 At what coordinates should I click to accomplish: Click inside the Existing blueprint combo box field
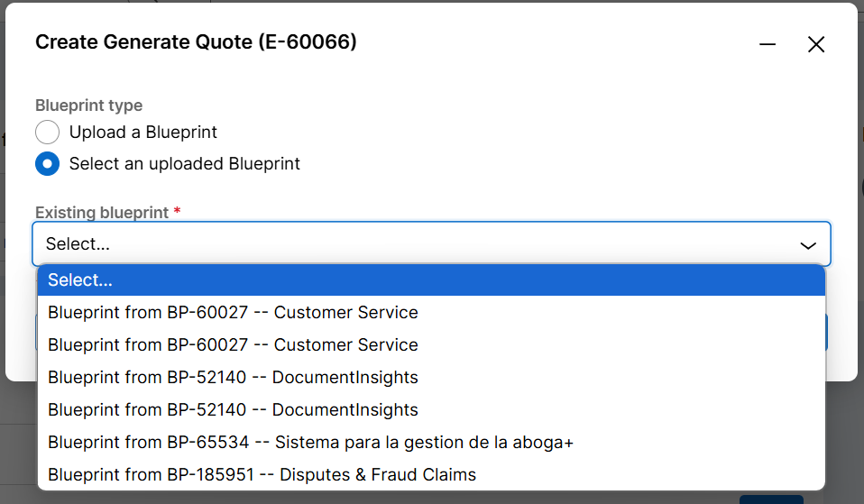click(x=415, y=243)
